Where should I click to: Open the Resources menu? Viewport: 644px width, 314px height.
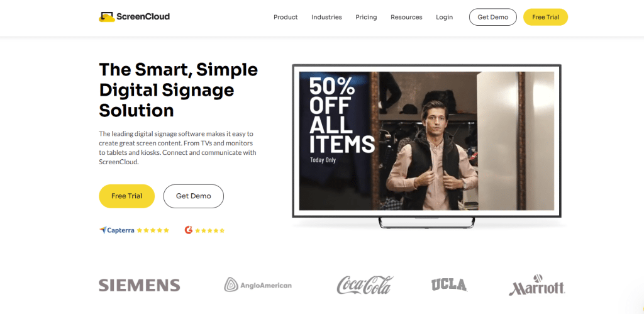[x=406, y=17]
